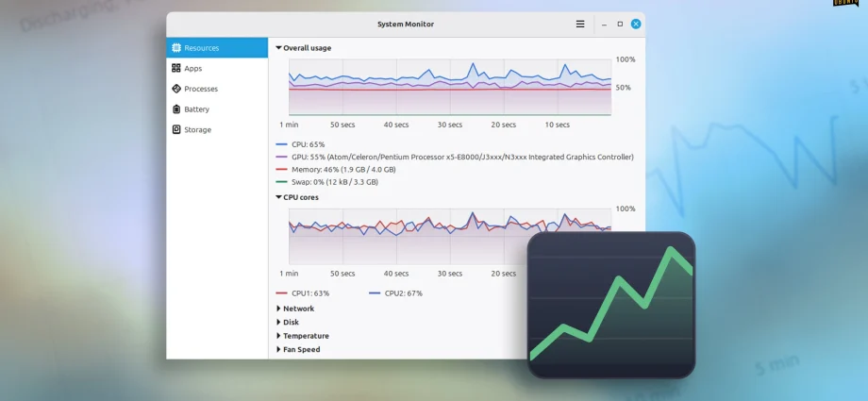Click '100%' label beside Overall usage graph

626,59
